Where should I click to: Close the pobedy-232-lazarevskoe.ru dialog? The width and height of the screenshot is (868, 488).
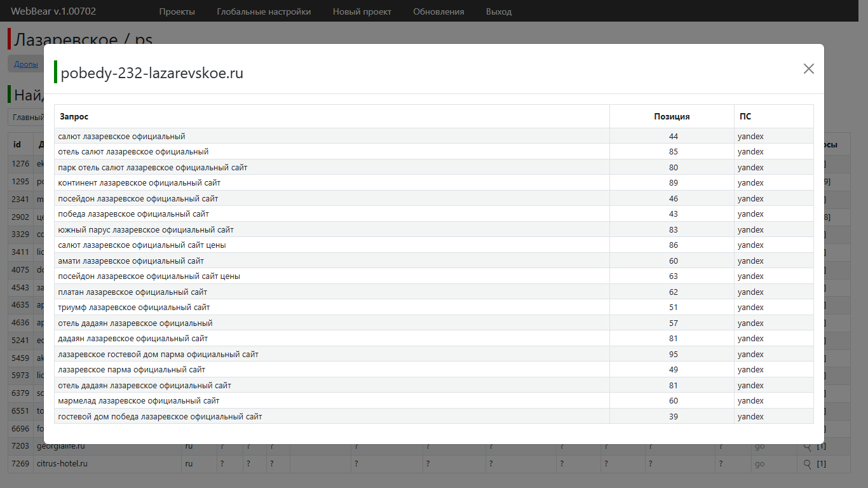[x=808, y=69]
